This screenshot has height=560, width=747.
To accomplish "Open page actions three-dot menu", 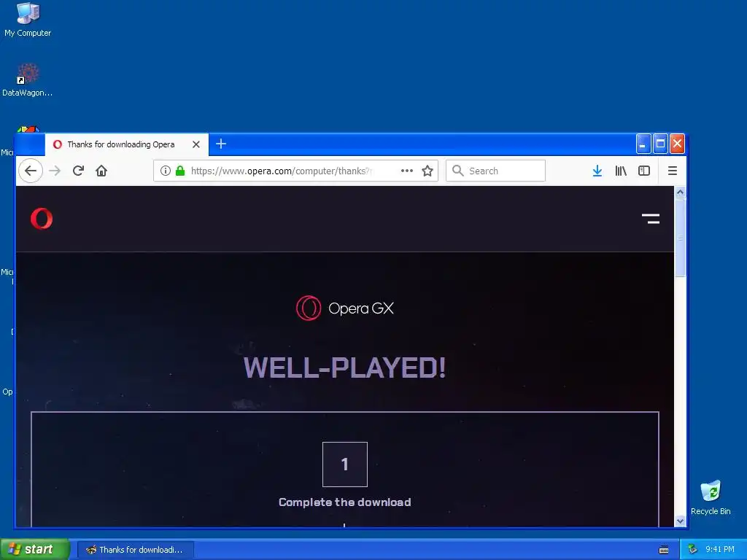I will point(407,171).
